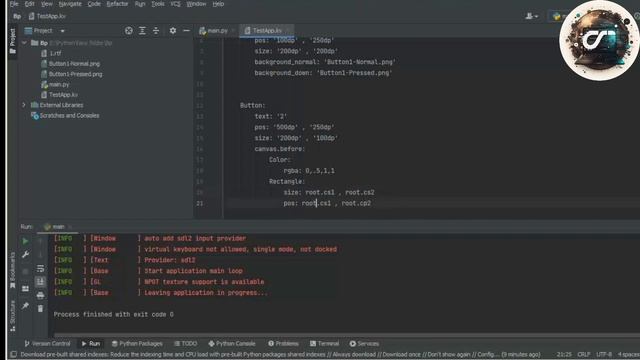This screenshot has width=640, height=360.
Task: Select Button1-Pressed.png in project tree
Action: pos(71,74)
